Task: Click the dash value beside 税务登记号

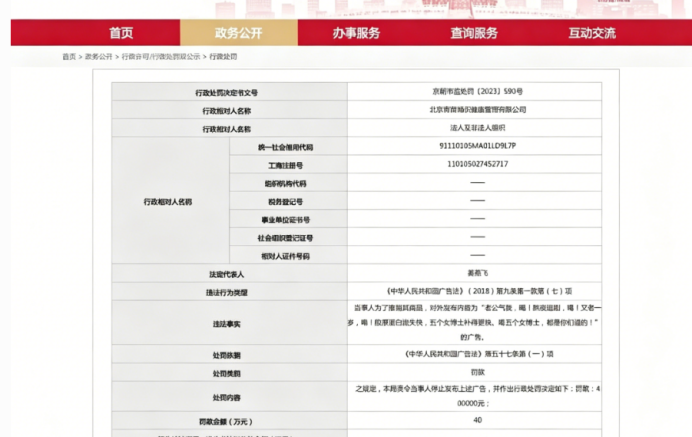Action: [478, 200]
